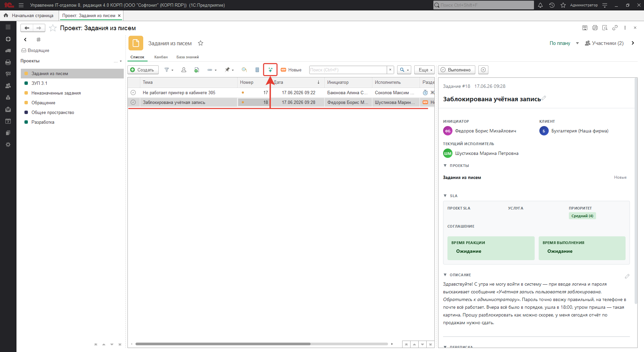Get link using the chain icon

pyautogui.click(x=615, y=28)
